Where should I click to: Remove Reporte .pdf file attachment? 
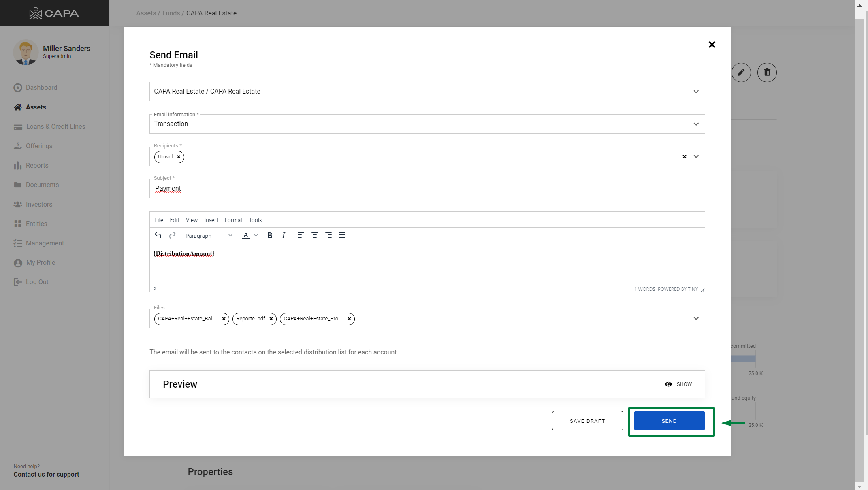[271, 319]
